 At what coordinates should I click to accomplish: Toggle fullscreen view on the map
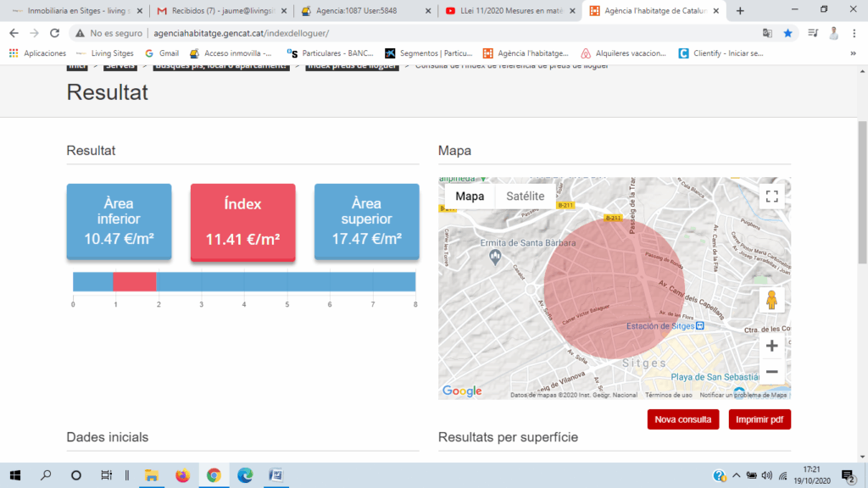click(x=771, y=197)
